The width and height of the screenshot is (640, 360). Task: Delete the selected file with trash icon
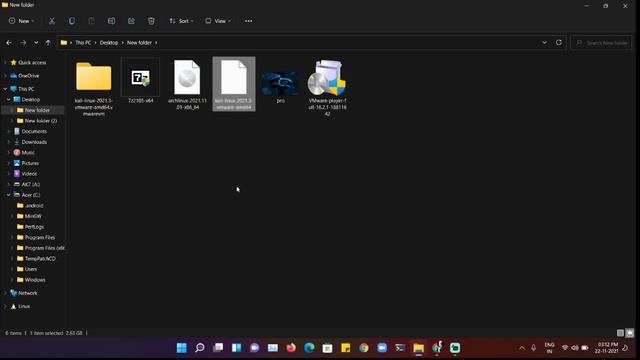[151, 21]
